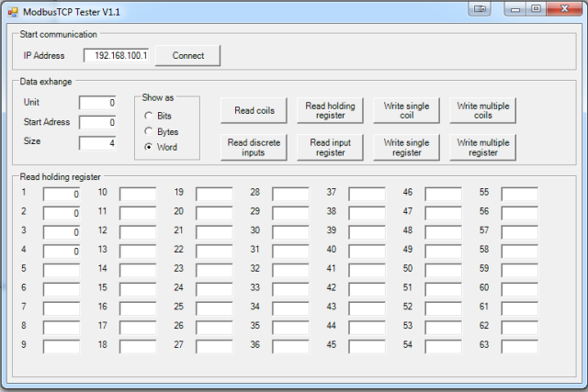This screenshot has width=588, height=392.
Task: Click register 55 empty field
Action: [x=520, y=194]
